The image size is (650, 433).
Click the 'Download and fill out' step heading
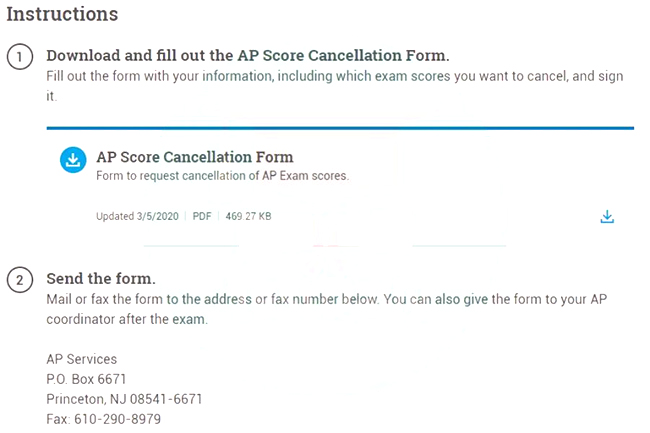click(248, 55)
